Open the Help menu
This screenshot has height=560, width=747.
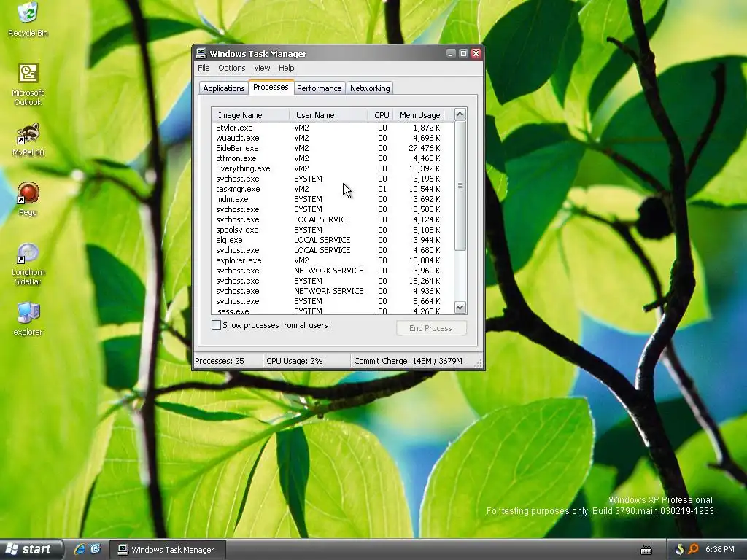286,68
